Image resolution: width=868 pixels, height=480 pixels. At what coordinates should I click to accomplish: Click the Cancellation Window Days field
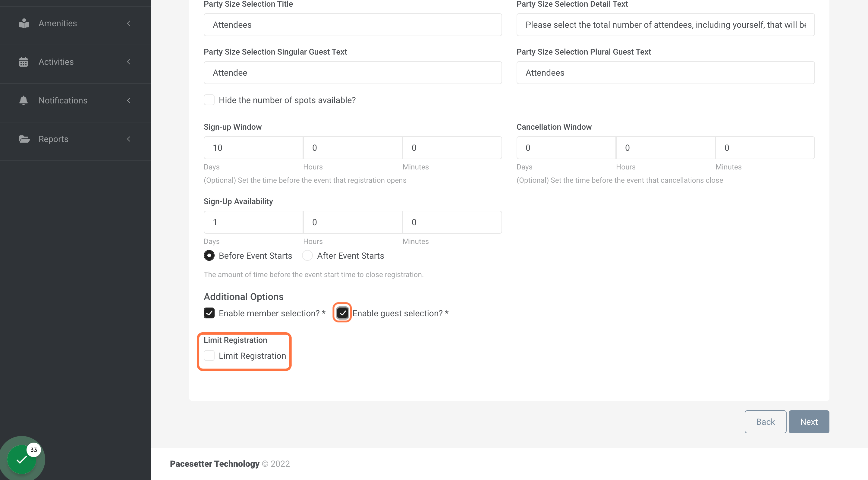point(566,148)
